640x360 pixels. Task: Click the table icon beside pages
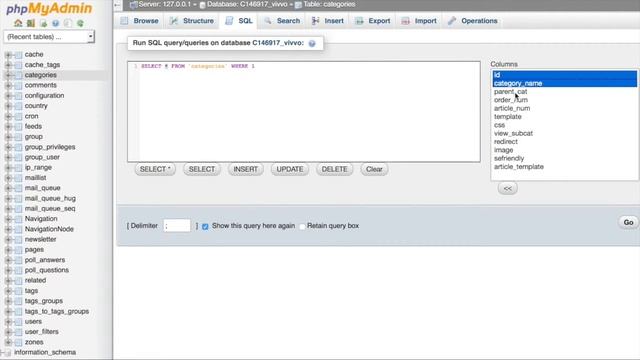click(18, 250)
